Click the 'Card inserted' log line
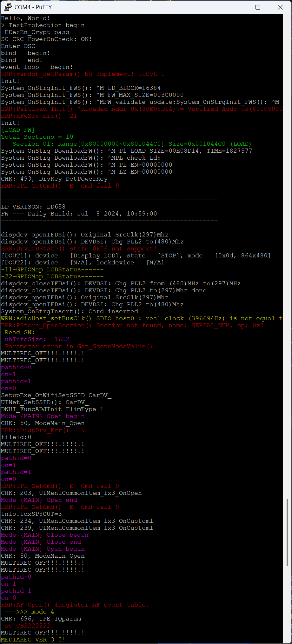The width and height of the screenshot is (292, 644). pos(69,311)
